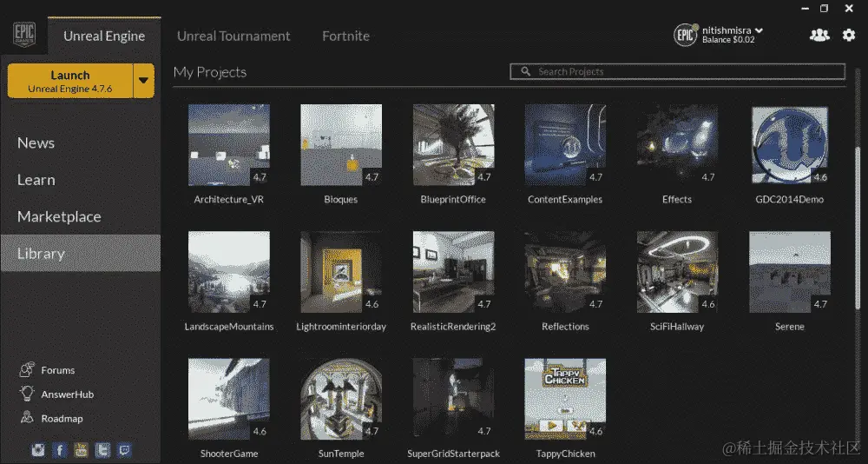Select the SciFiHallway project thumbnail
The height and width of the screenshot is (464, 868).
pyautogui.click(x=678, y=272)
